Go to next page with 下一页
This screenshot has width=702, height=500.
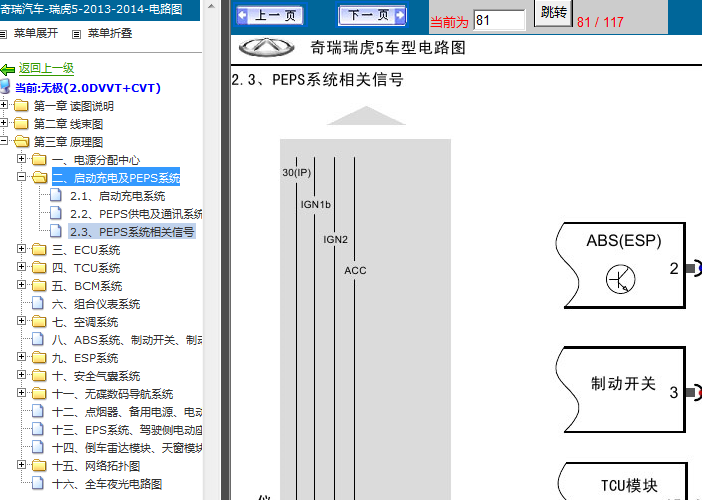372,15
